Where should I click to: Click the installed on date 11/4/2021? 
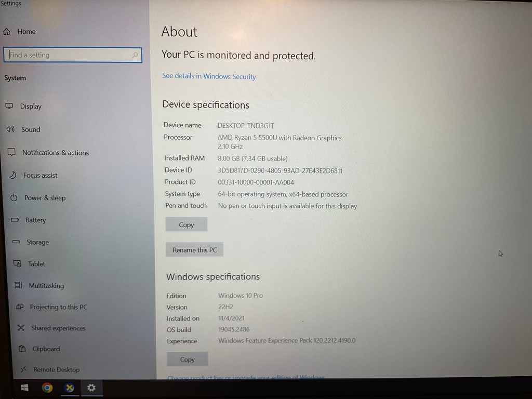tap(231, 318)
